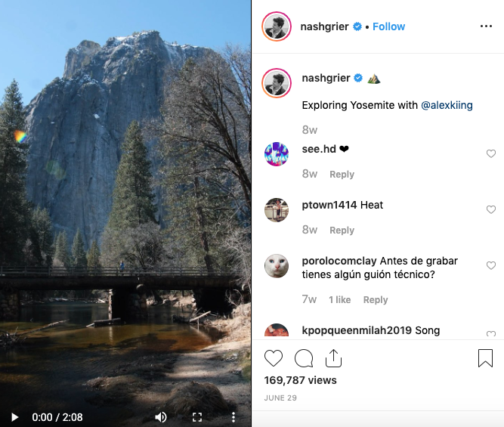The width and height of the screenshot is (504, 427).
Task: Share the post with share icon
Action: pyautogui.click(x=333, y=358)
